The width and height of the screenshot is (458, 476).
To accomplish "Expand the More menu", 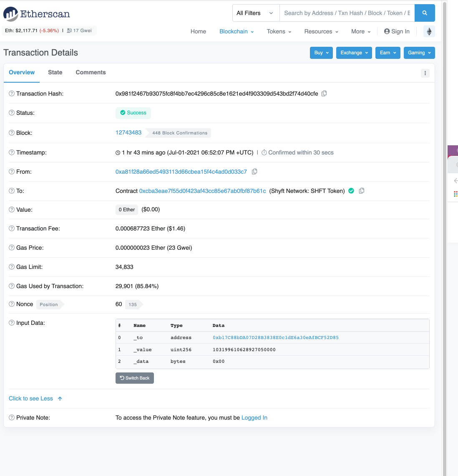I will click(x=361, y=32).
